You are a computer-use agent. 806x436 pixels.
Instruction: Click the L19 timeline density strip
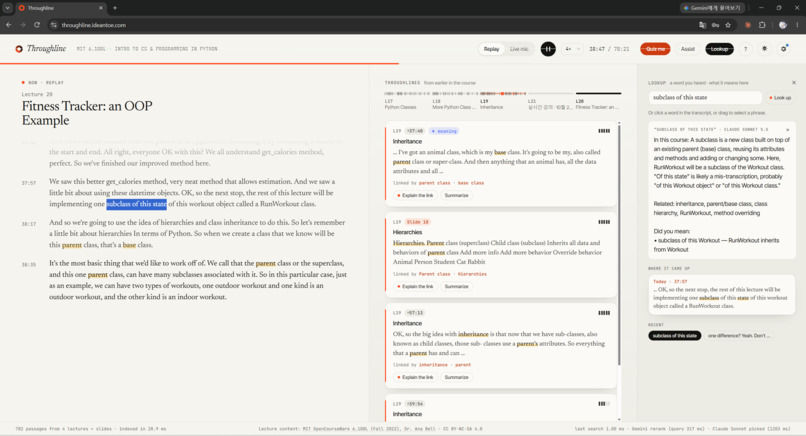coord(503,94)
